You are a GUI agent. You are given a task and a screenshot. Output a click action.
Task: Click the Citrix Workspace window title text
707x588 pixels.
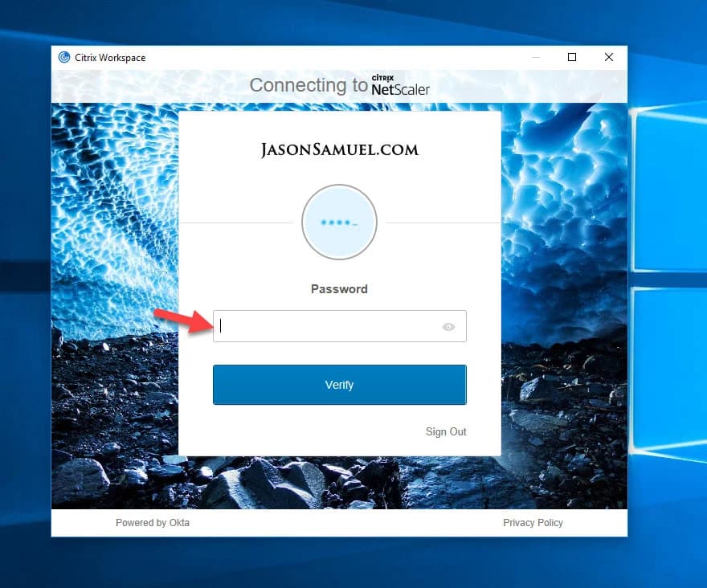click(x=110, y=58)
